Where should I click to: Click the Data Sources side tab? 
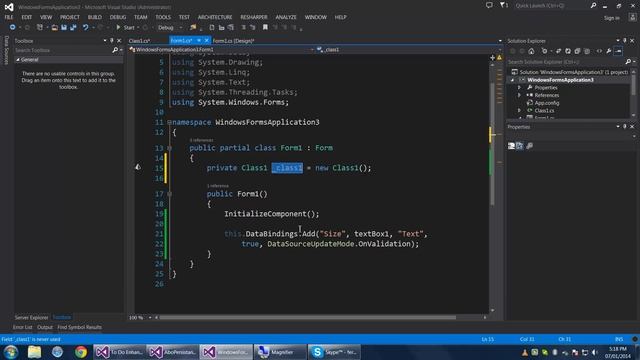click(6, 50)
